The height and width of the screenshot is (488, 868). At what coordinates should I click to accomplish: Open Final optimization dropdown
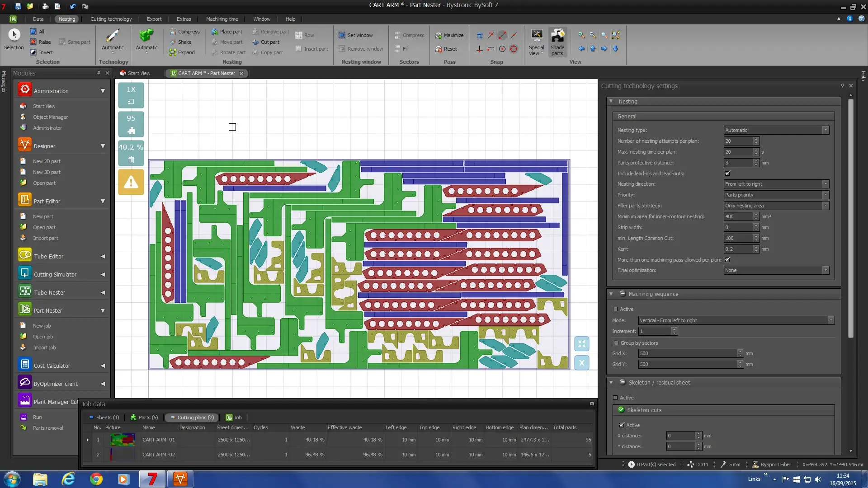(x=776, y=270)
